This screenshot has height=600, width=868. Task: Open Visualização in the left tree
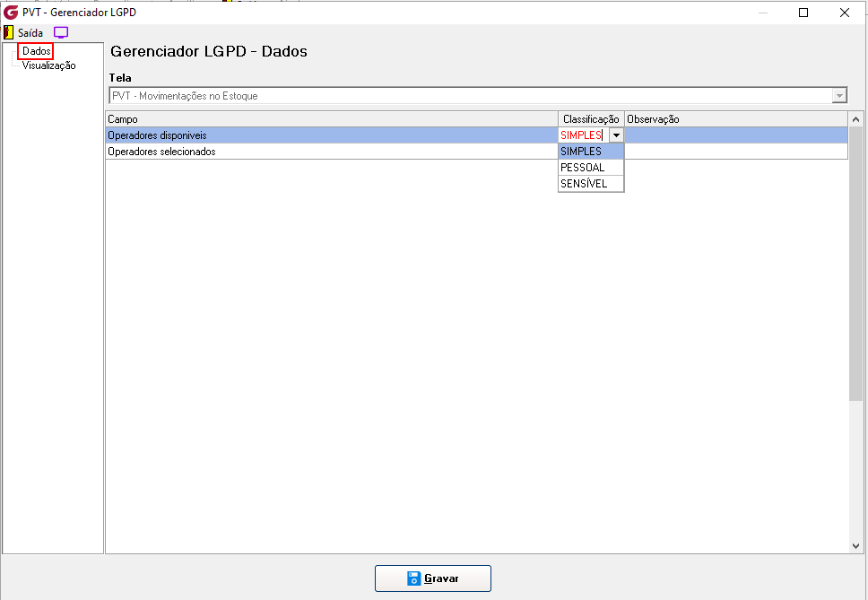(x=48, y=65)
